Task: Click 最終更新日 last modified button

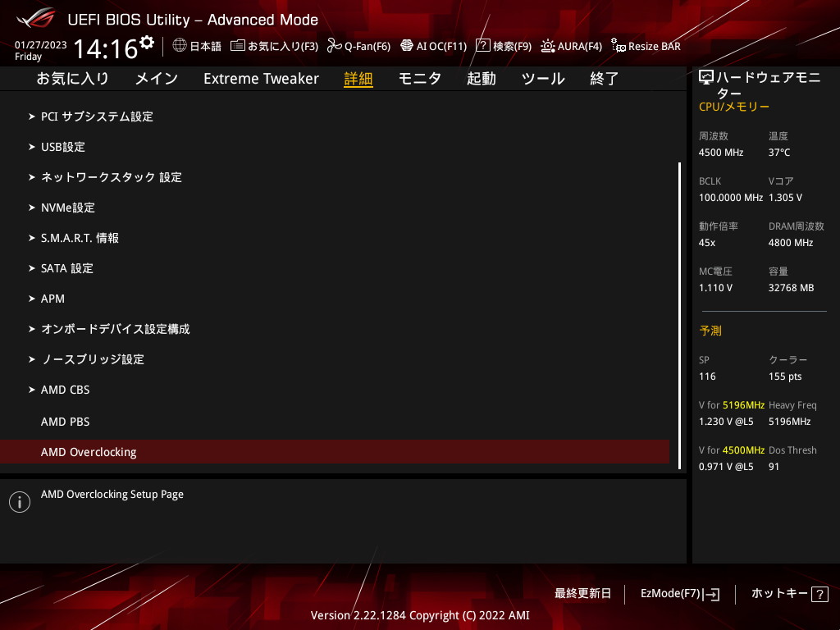Action: [582, 594]
